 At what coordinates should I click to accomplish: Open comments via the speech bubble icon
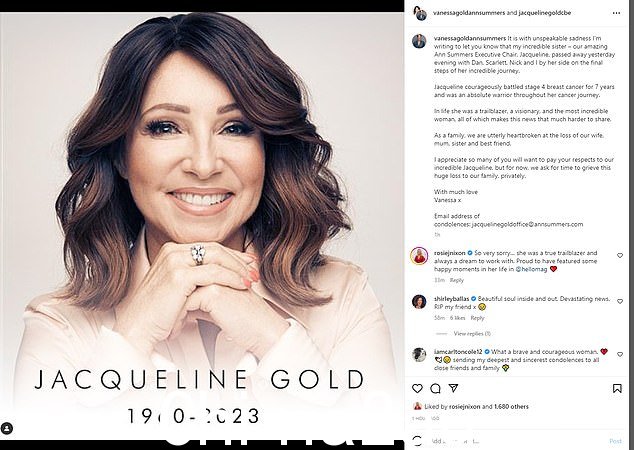point(435,389)
